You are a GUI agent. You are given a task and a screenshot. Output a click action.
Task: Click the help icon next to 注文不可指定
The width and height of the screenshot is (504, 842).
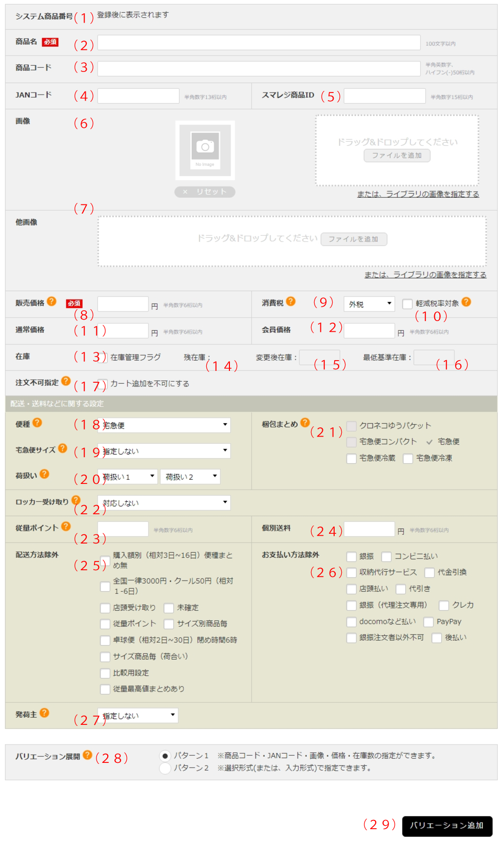coord(66,381)
